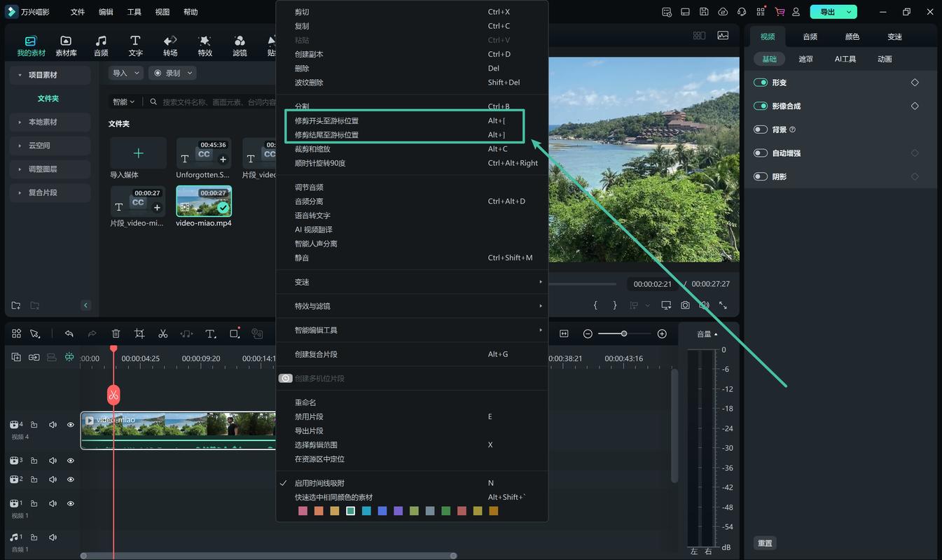Click the trash delete icon above the timeline
Screen dimensions: 942x560
tap(116, 334)
